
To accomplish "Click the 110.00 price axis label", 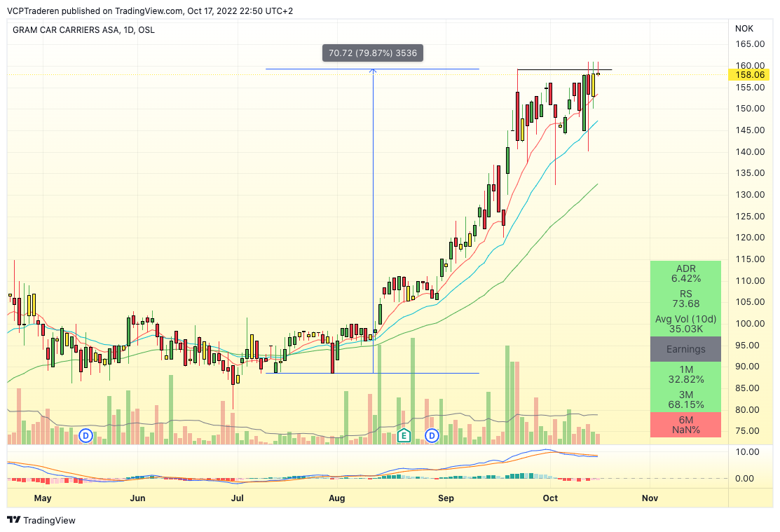I will pos(750,280).
